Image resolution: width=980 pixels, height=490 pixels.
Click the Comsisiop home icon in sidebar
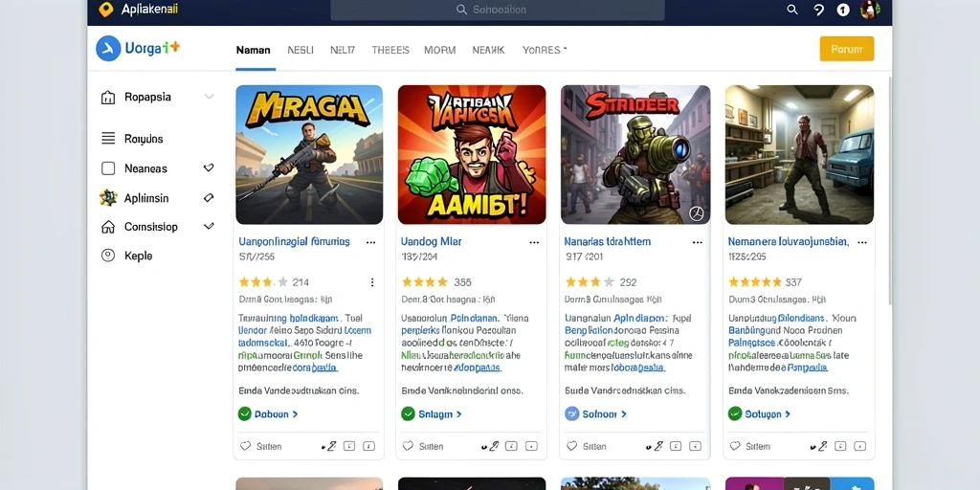click(x=108, y=227)
